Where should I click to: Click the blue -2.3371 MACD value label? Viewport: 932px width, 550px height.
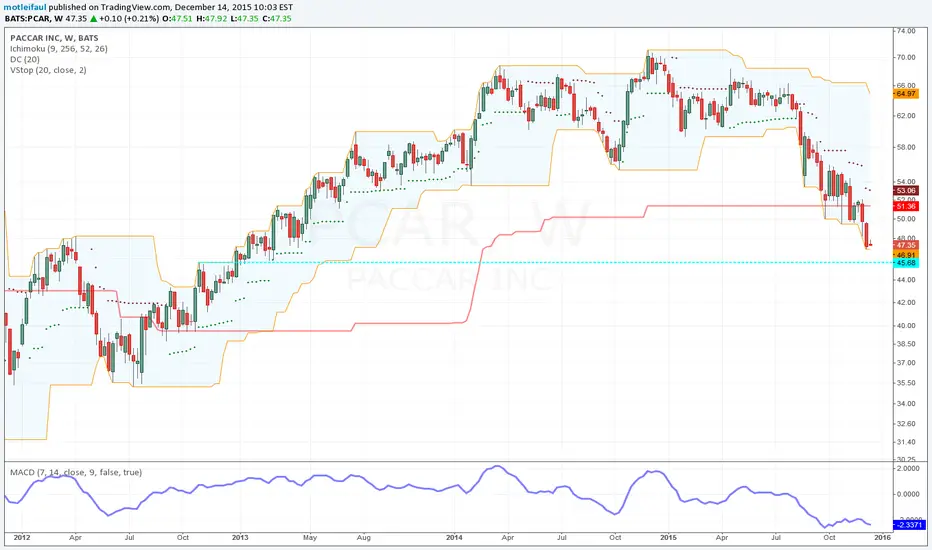click(909, 524)
